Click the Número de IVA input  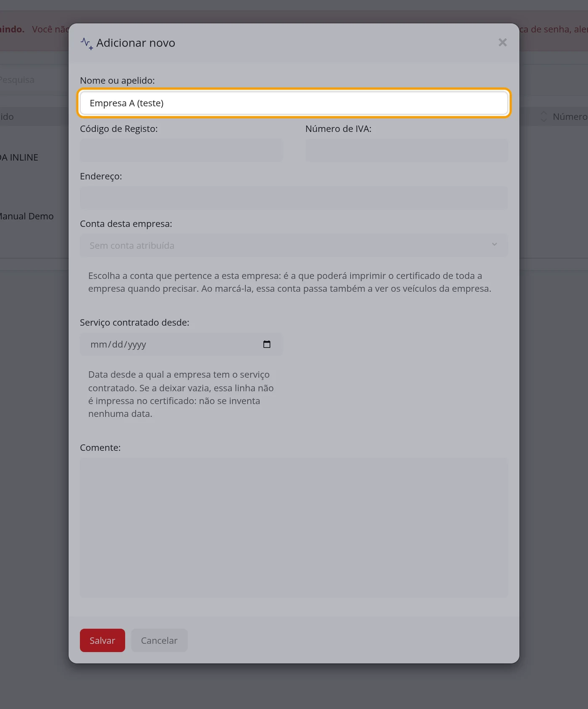tap(407, 150)
